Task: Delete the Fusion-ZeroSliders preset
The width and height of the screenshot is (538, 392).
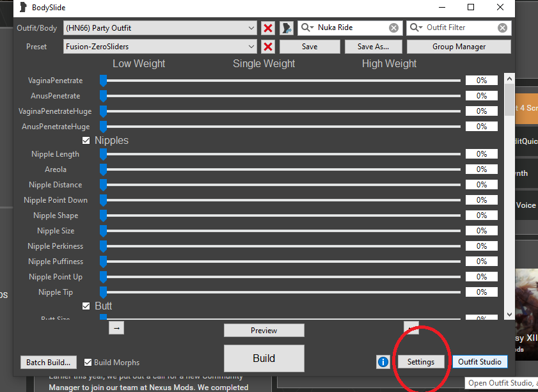Action: pyautogui.click(x=268, y=46)
